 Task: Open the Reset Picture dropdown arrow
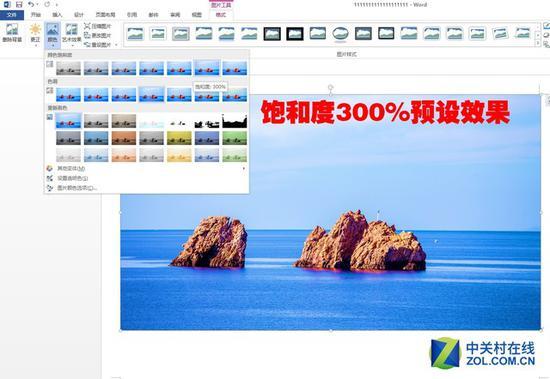click(116, 45)
